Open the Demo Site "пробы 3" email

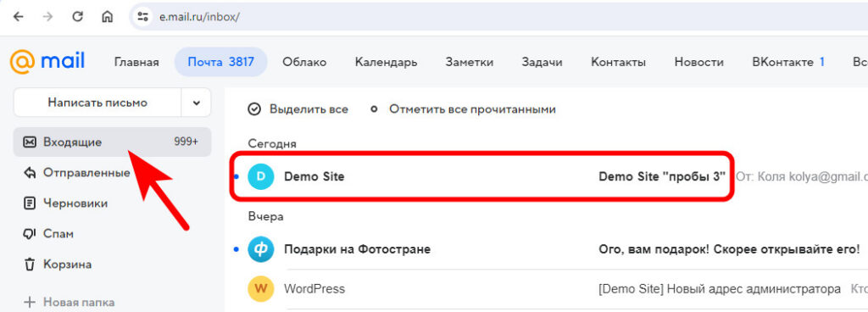tap(662, 176)
